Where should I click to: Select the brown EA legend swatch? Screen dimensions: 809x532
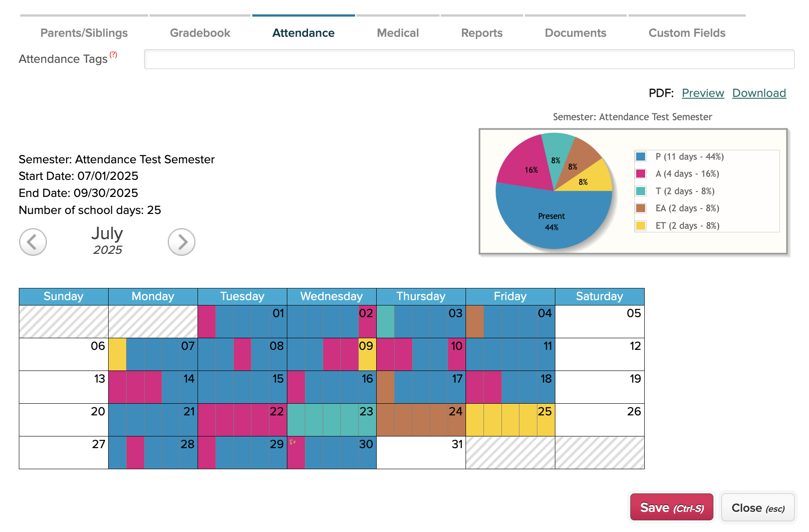pos(641,208)
